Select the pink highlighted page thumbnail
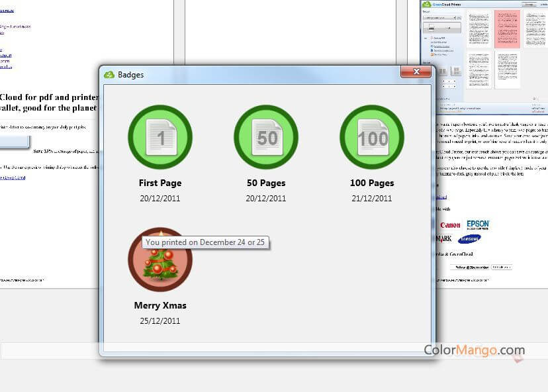 (507, 29)
